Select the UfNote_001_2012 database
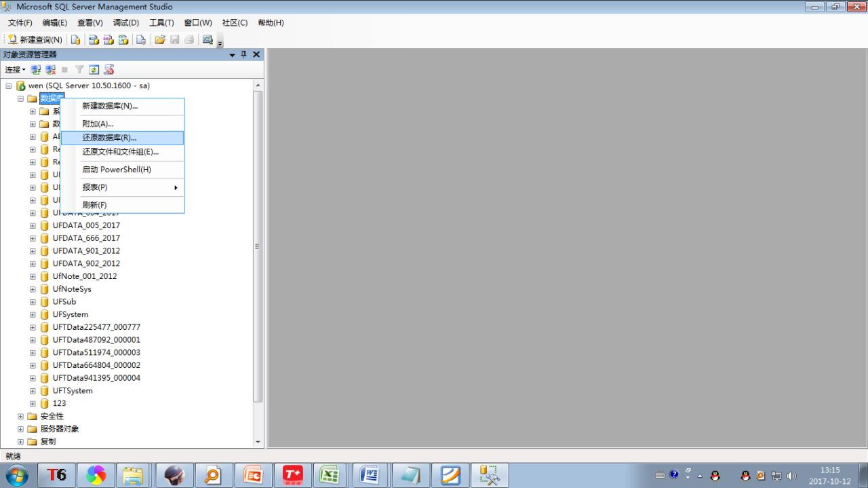 coord(85,276)
